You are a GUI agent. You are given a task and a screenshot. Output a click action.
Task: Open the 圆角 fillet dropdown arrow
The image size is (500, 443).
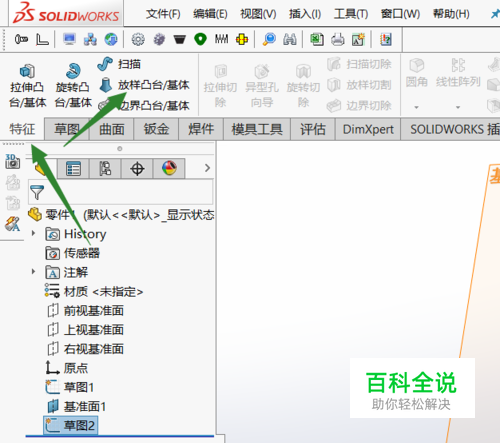(x=416, y=107)
